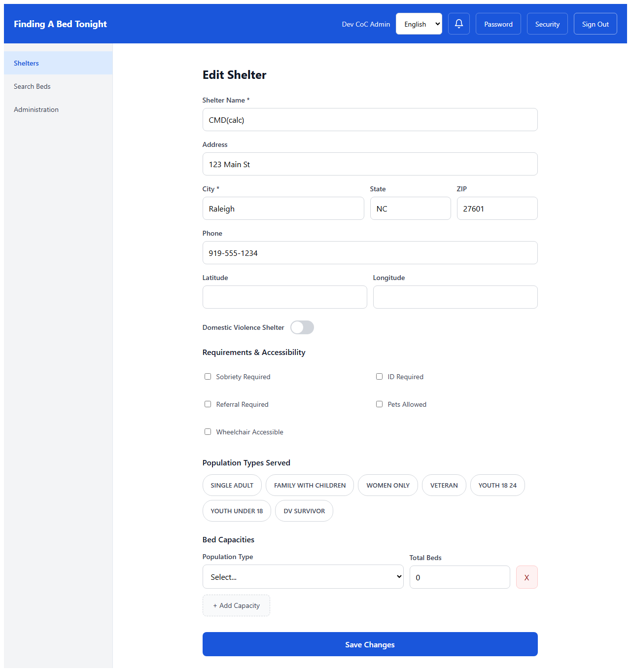
Task: Check the Sobriety Required checkbox
Action: click(x=208, y=376)
